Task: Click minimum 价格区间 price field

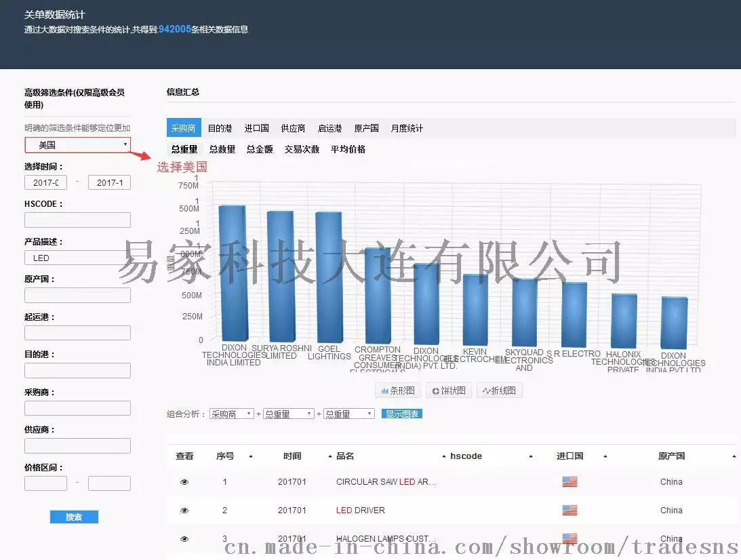Action: point(46,483)
